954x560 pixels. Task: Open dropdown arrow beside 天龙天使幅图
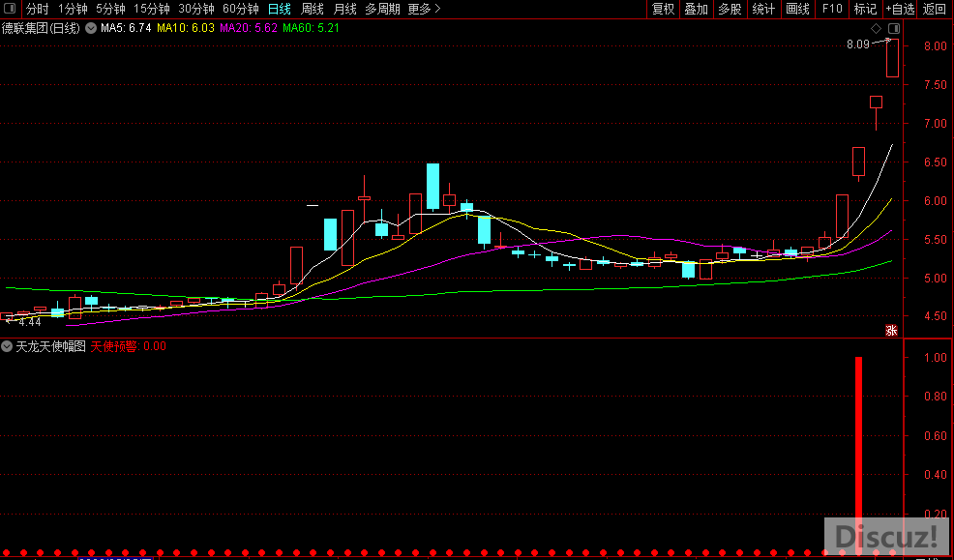7,346
